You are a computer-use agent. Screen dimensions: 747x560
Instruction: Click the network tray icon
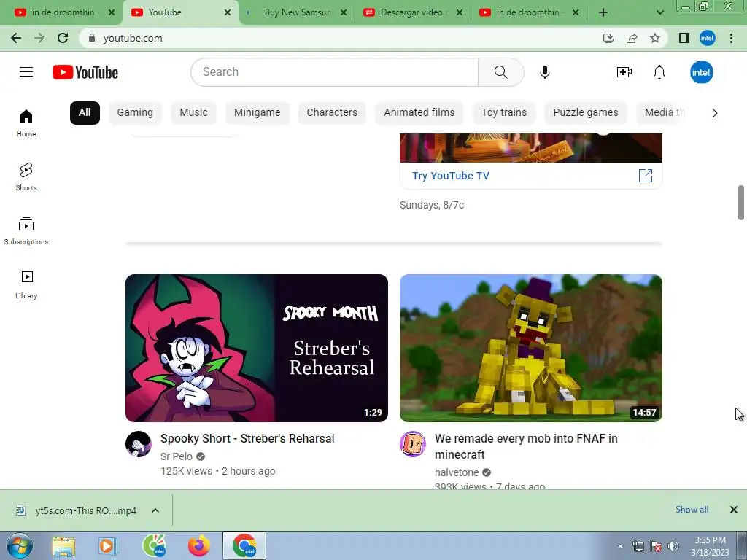click(638, 546)
